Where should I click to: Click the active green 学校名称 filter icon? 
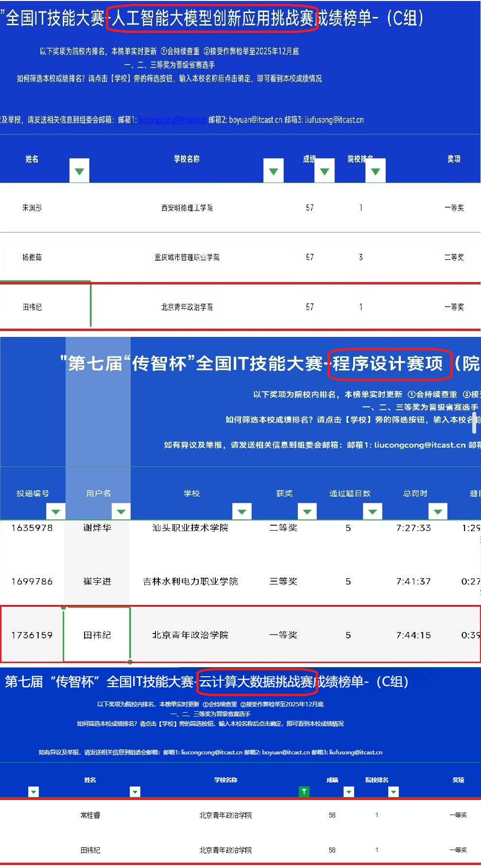point(304,792)
